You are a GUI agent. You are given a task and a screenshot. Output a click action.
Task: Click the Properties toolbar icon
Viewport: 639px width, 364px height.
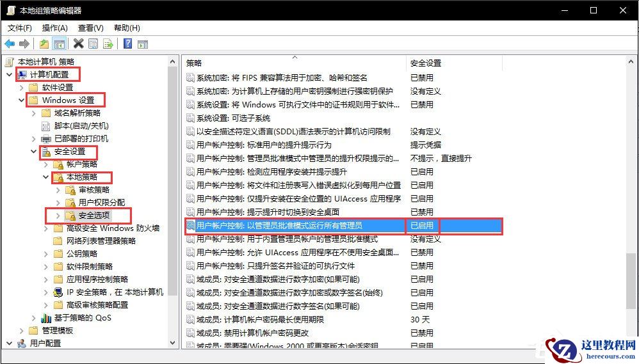coord(93,44)
